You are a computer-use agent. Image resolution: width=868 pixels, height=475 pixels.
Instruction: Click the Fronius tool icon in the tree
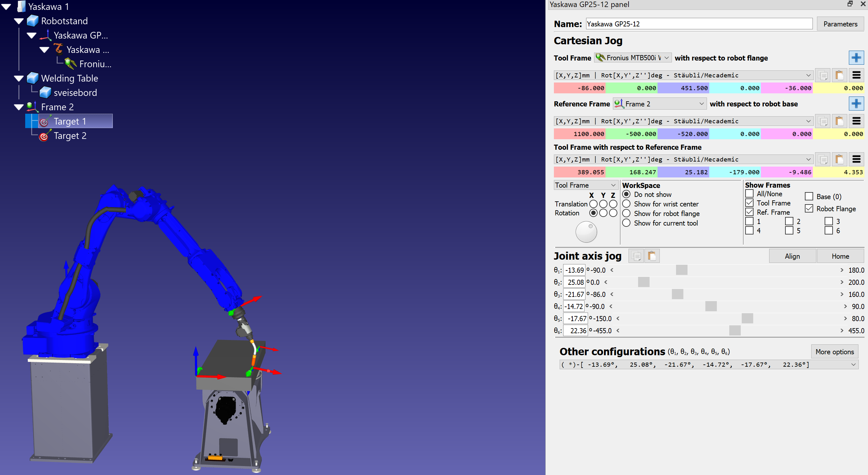click(71, 64)
